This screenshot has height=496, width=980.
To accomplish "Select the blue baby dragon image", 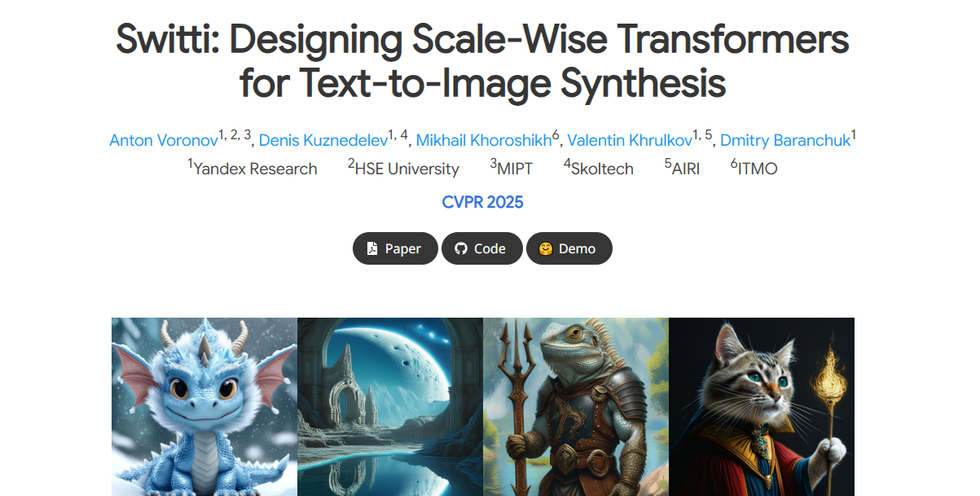I will [x=204, y=406].
